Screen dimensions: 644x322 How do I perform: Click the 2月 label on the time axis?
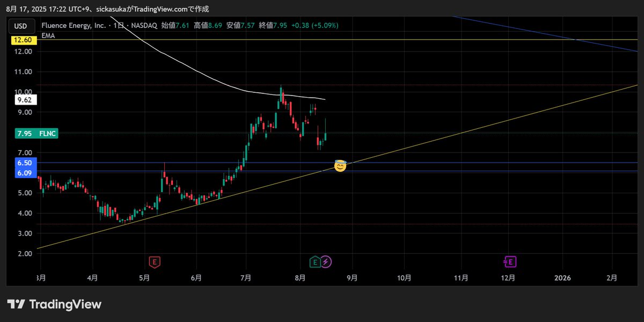tap(612, 278)
